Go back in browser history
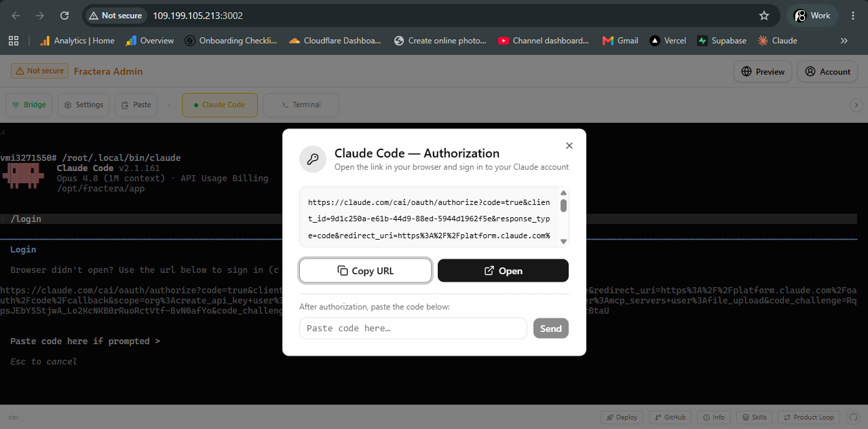 [16, 15]
